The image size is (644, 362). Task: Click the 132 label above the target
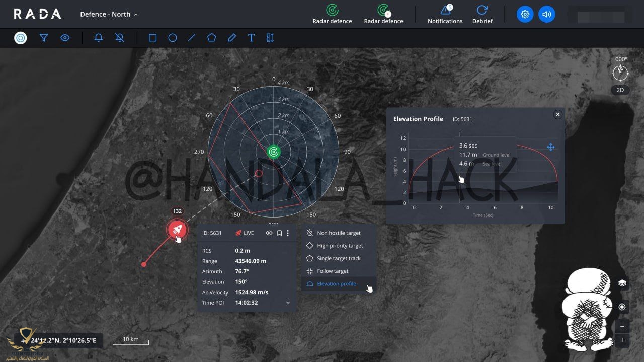click(x=177, y=211)
